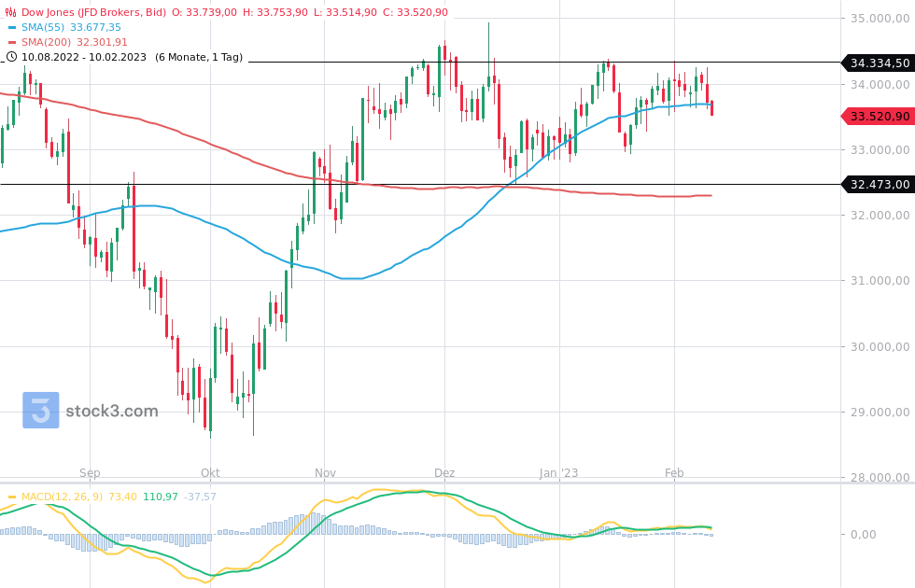Screen dimensions: 915x588
Task: Select the open value O: 33.739,00
Action: pos(204,12)
